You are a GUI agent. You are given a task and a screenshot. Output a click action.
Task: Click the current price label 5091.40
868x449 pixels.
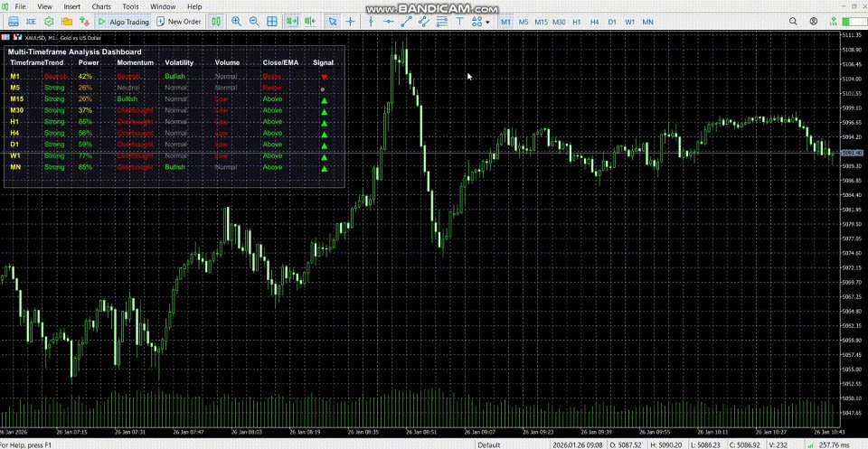pyautogui.click(x=853, y=153)
